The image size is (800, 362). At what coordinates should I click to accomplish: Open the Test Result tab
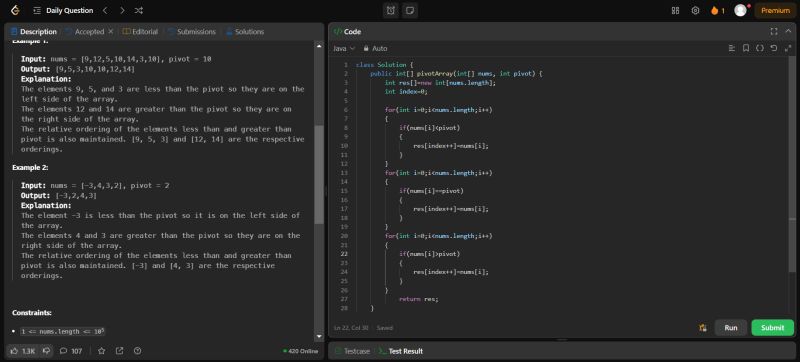[401, 351]
